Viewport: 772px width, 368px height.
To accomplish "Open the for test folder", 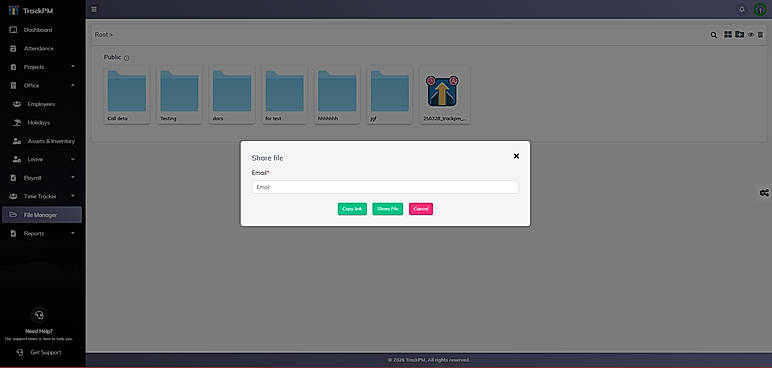I will pyautogui.click(x=285, y=95).
